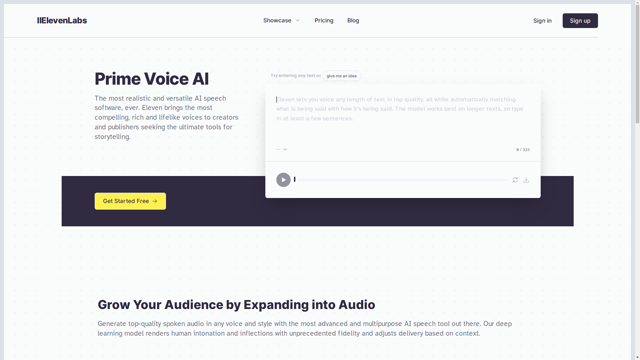
Task: Open the Showcase dropdown menu
Action: click(281, 20)
